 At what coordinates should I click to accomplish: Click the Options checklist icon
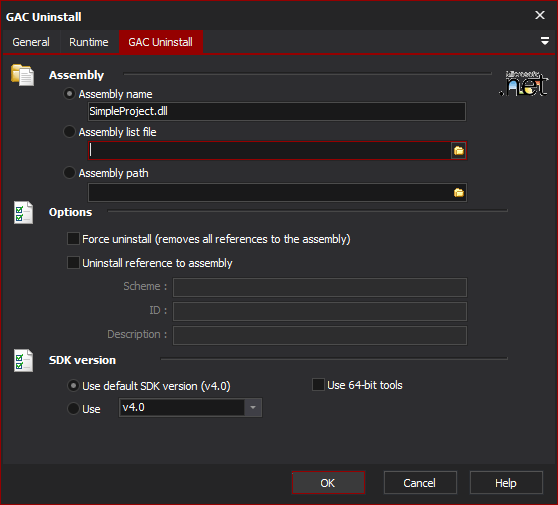point(23,212)
